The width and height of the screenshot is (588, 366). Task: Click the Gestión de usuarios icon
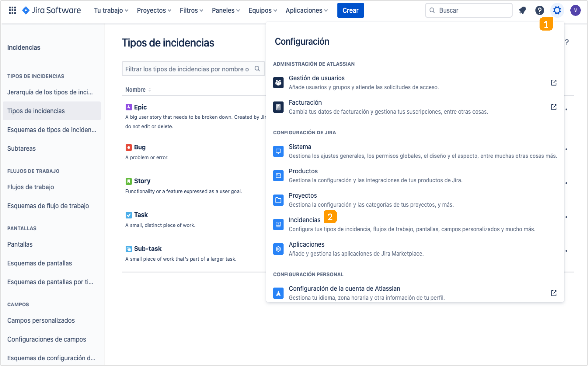tap(278, 82)
